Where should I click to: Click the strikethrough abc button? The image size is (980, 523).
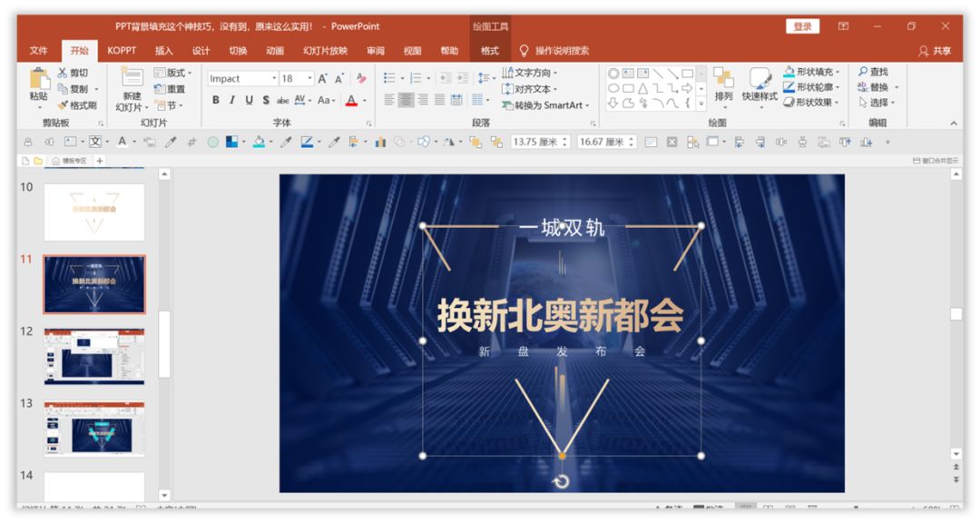282,100
